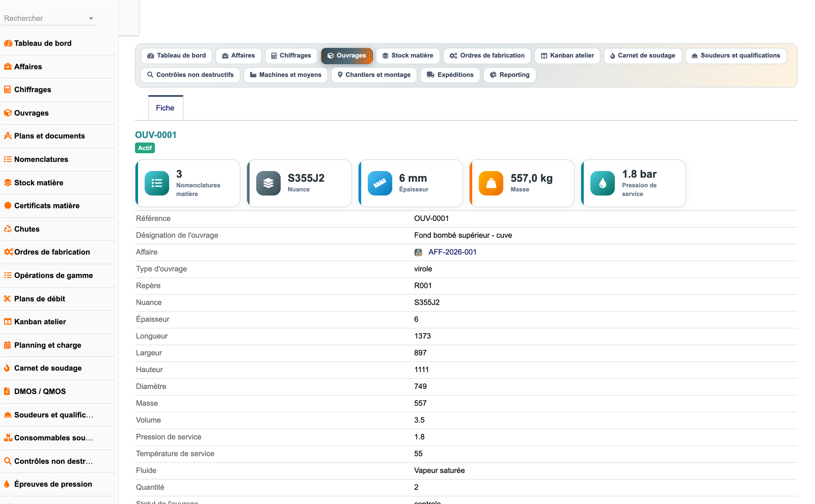Open Chantiers et montage top button
The height and width of the screenshot is (504, 815).
[x=374, y=75]
